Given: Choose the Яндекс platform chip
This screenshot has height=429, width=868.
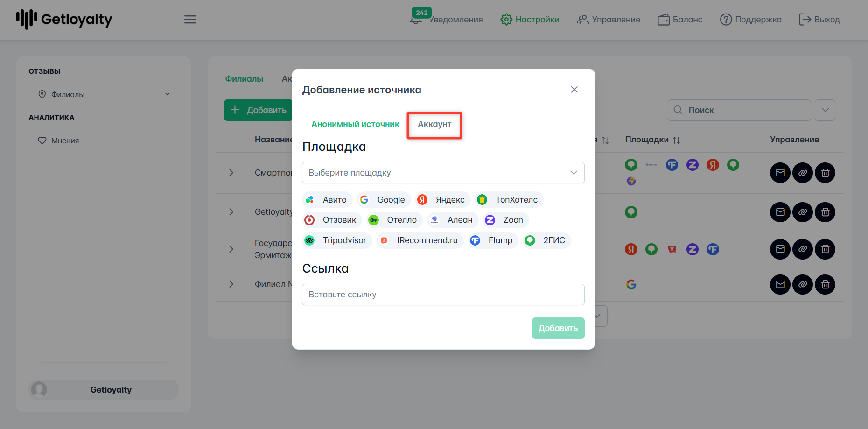Looking at the screenshot, I should (x=442, y=200).
